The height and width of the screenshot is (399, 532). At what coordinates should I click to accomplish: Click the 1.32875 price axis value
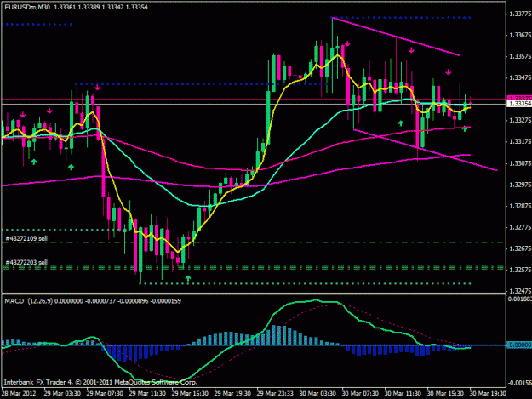point(520,206)
